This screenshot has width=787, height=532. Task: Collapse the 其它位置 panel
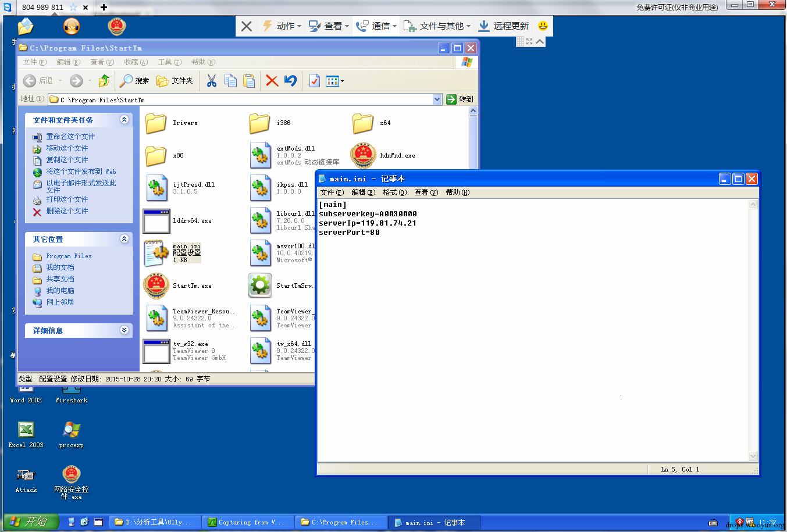click(x=124, y=239)
